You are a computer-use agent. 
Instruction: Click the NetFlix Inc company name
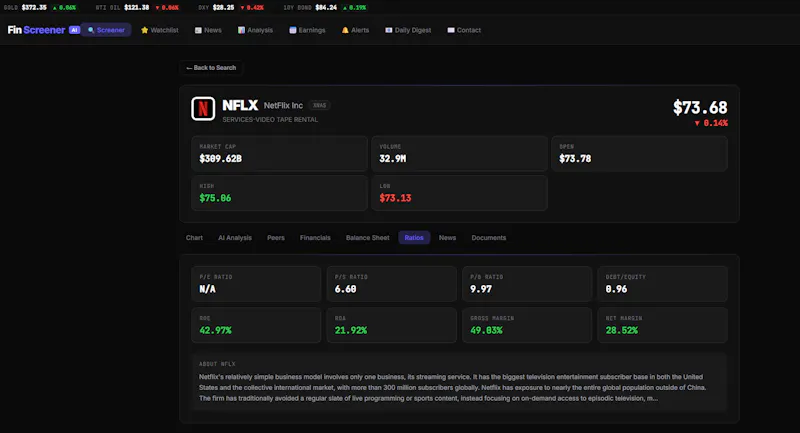(x=283, y=106)
